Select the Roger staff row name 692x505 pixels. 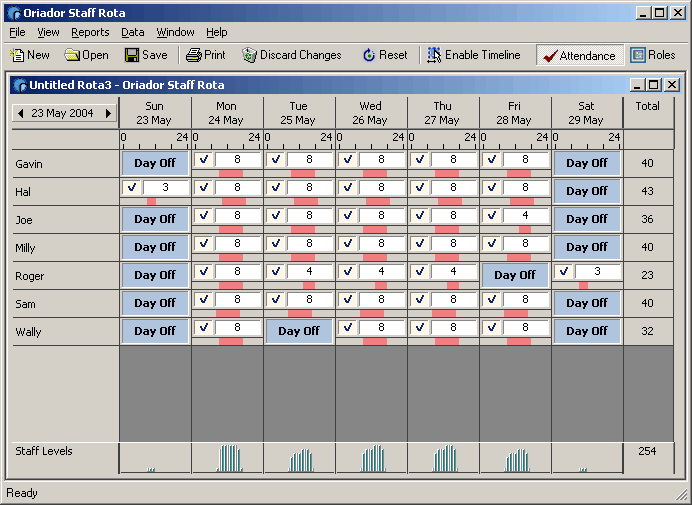tap(30, 276)
